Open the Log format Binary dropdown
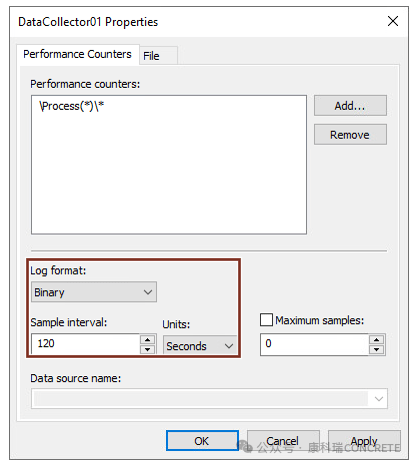This screenshot has width=412, height=464. click(x=94, y=292)
